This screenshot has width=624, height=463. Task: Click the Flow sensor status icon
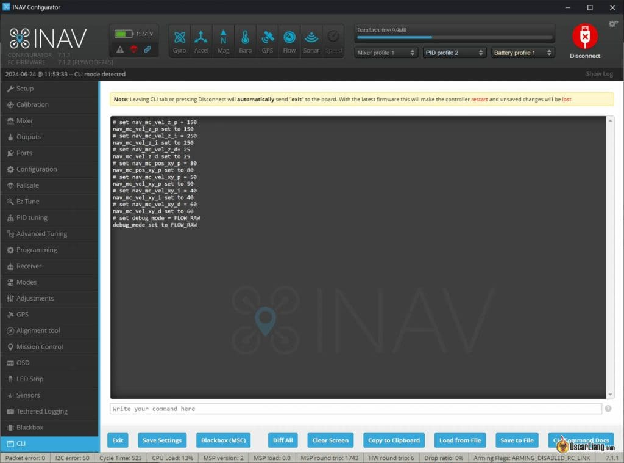(x=289, y=41)
